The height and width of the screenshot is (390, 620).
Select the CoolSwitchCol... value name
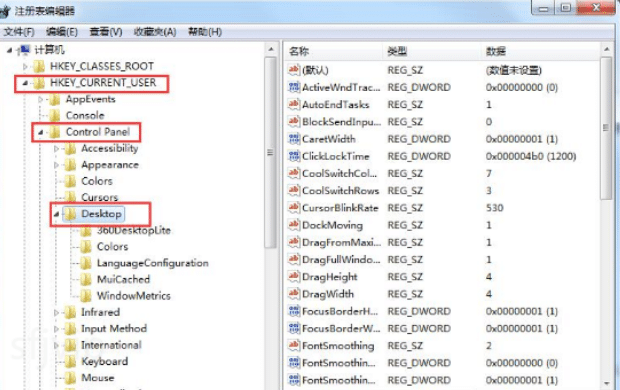(340, 174)
